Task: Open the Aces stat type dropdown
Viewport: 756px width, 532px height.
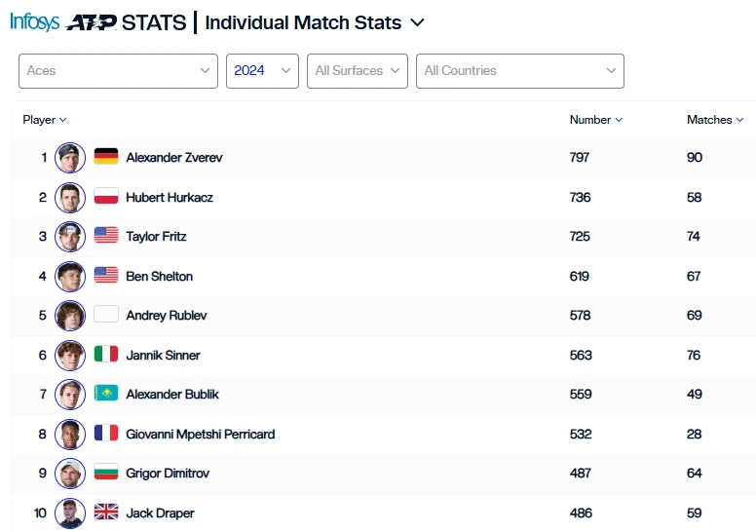Action: (118, 71)
